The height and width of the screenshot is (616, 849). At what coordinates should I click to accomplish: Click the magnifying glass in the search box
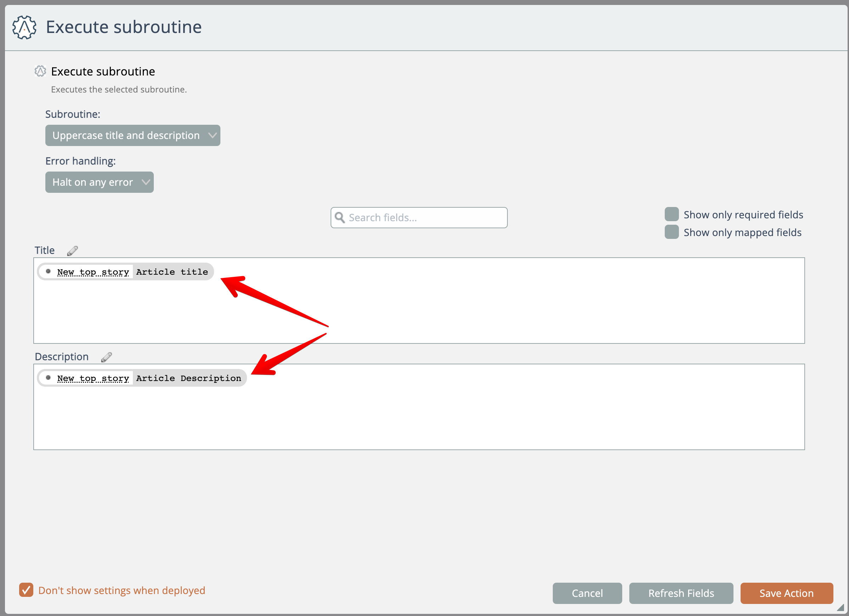[x=339, y=218]
